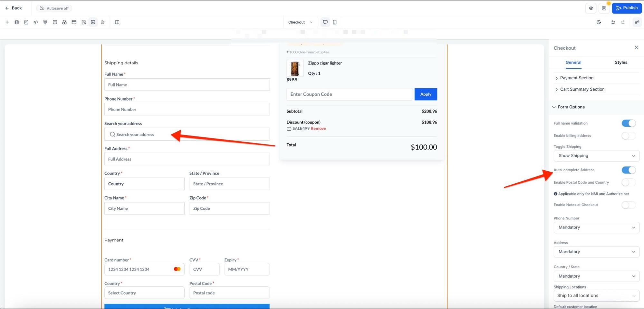Open the custom code icon
Image resolution: width=644 pixels, height=309 pixels.
pyautogui.click(x=36, y=22)
